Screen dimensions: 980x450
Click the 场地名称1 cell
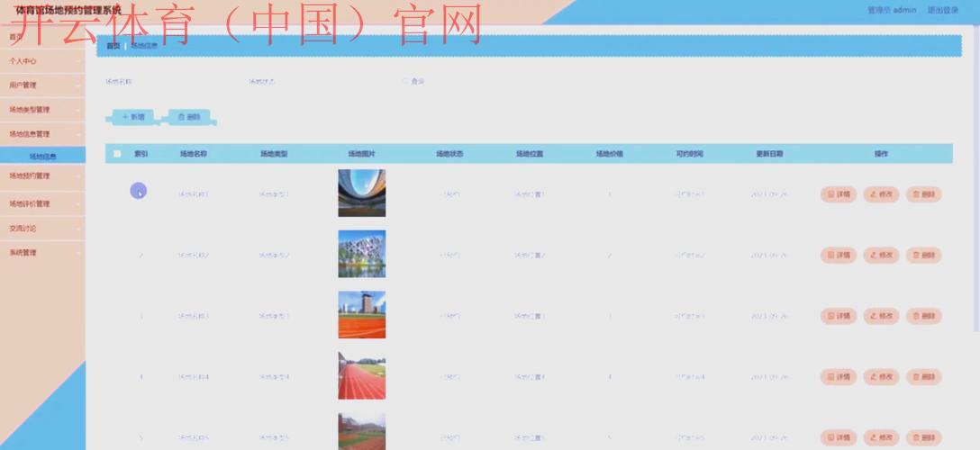click(x=193, y=194)
